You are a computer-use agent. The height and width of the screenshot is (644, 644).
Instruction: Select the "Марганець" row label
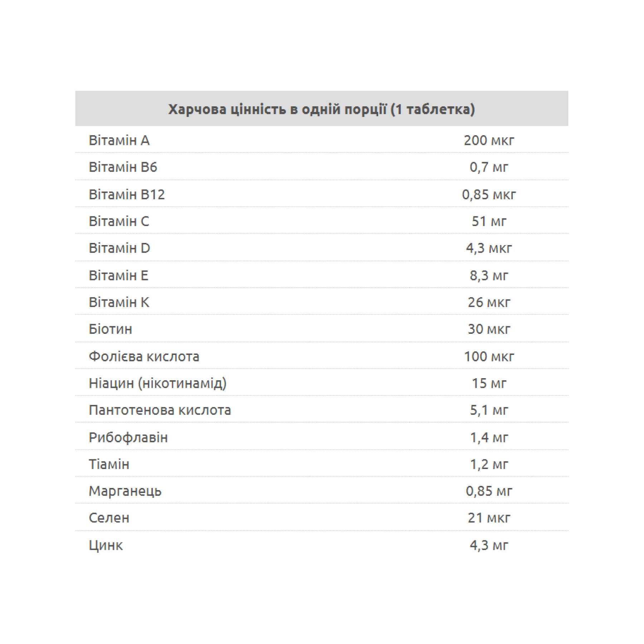pos(125,491)
